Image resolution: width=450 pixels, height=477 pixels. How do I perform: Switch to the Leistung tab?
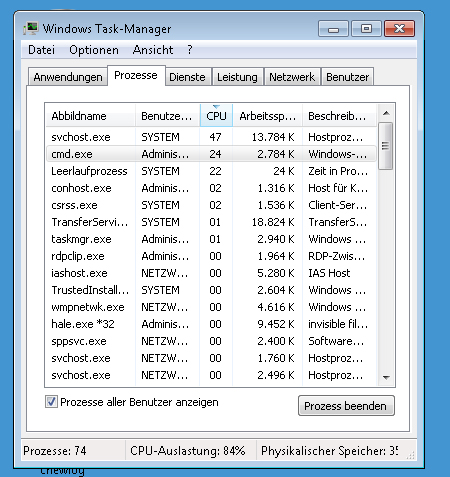(237, 77)
